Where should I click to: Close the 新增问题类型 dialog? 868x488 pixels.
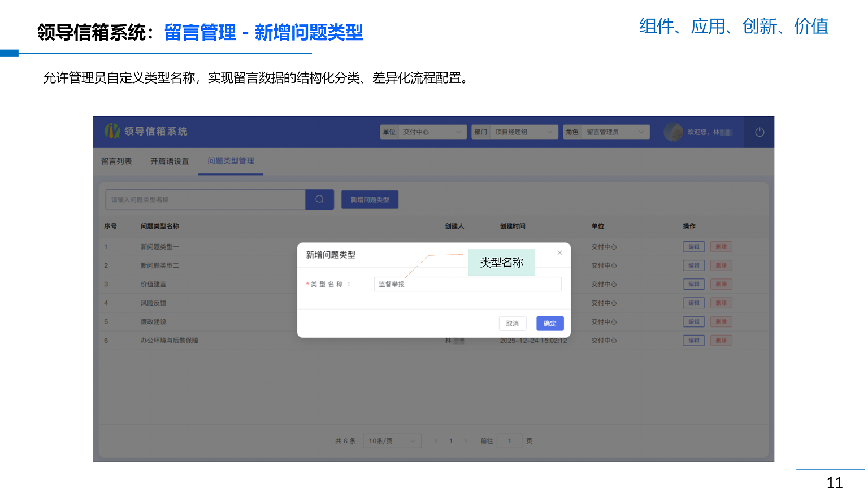(x=559, y=252)
